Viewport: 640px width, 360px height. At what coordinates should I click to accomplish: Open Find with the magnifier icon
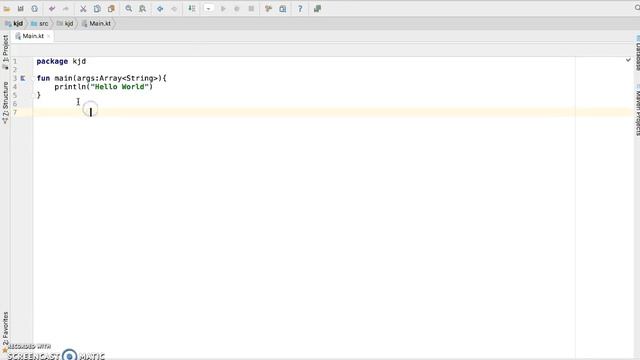coord(129,9)
